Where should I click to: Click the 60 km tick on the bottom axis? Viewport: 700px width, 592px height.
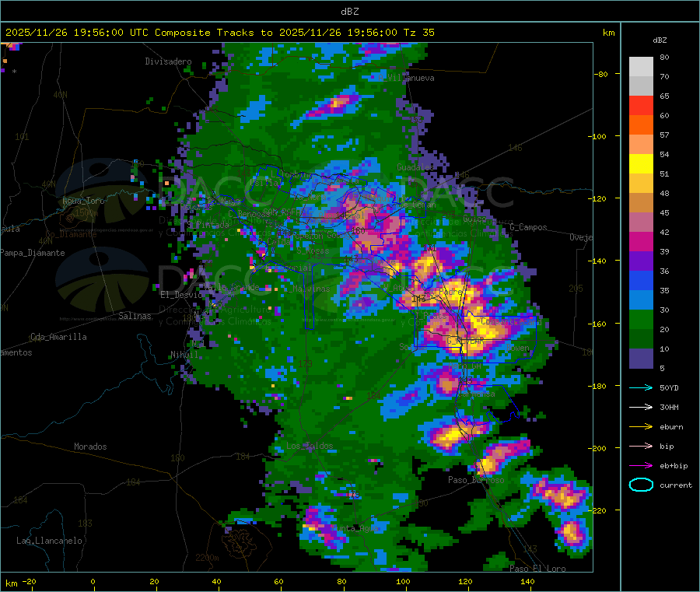[278, 582]
